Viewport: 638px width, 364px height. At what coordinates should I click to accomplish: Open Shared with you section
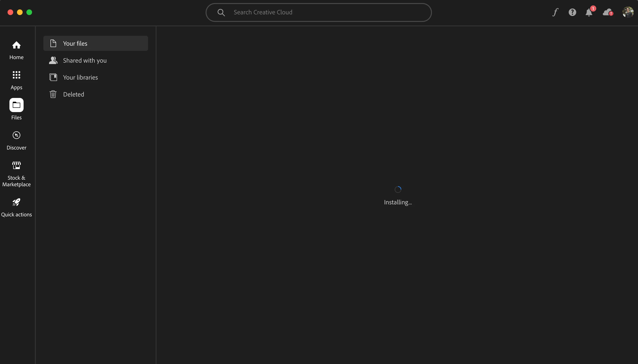click(x=85, y=61)
